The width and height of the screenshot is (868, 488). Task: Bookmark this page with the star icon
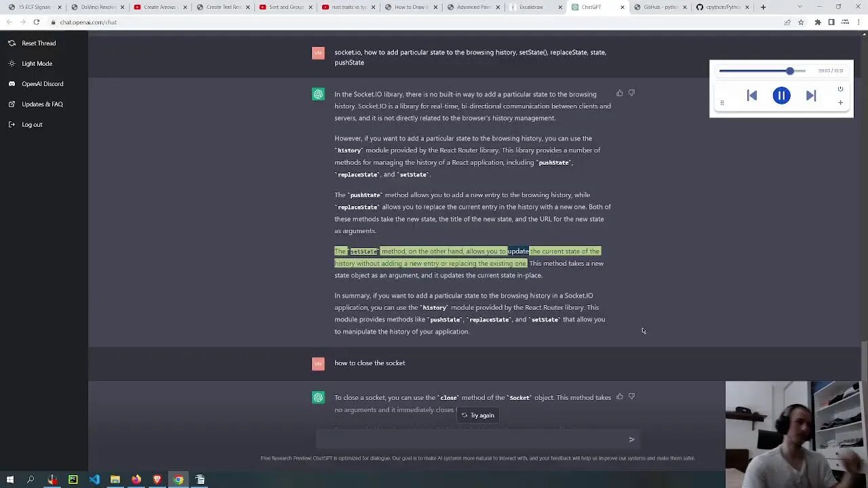[801, 22]
